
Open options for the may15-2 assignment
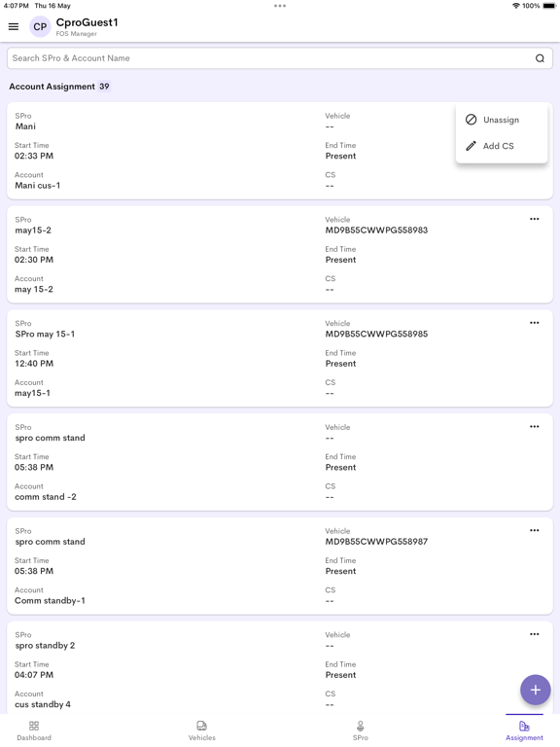[x=535, y=219]
